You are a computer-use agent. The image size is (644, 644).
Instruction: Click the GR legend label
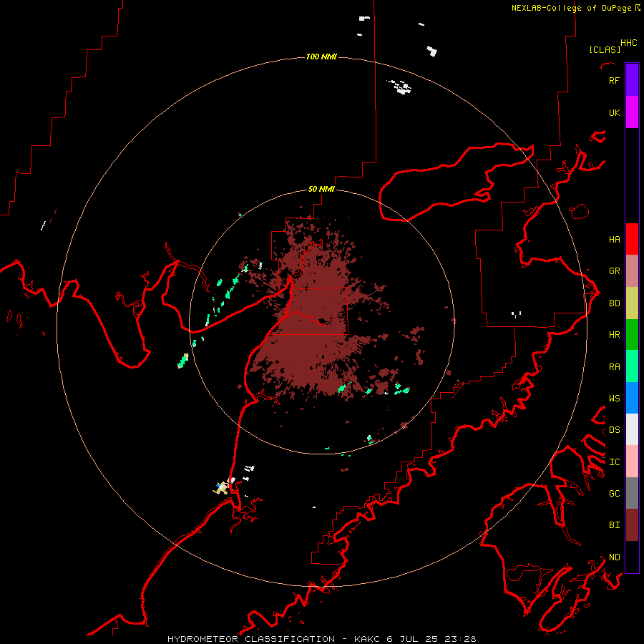click(614, 271)
